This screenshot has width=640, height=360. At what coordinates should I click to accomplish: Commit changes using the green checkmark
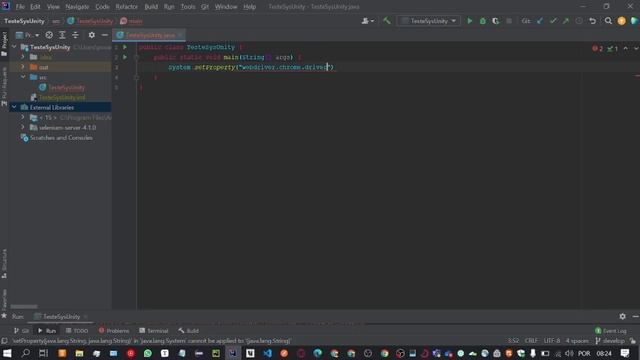tap(553, 21)
